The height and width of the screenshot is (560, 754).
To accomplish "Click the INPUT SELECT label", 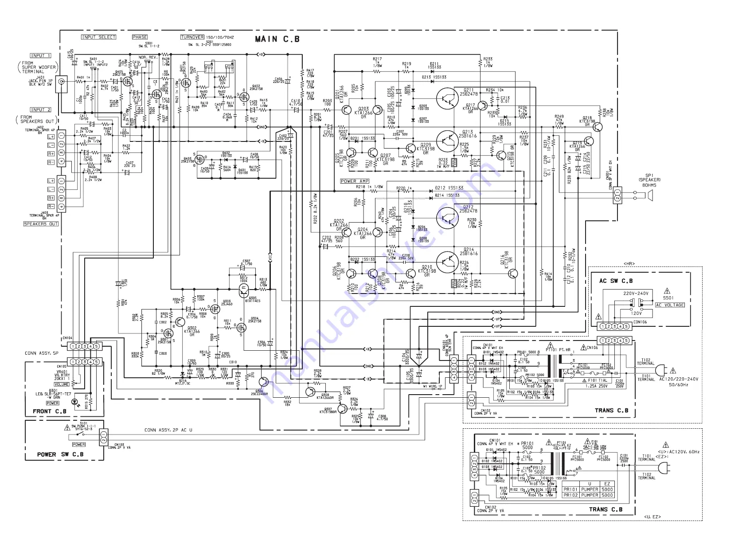I will point(98,37).
